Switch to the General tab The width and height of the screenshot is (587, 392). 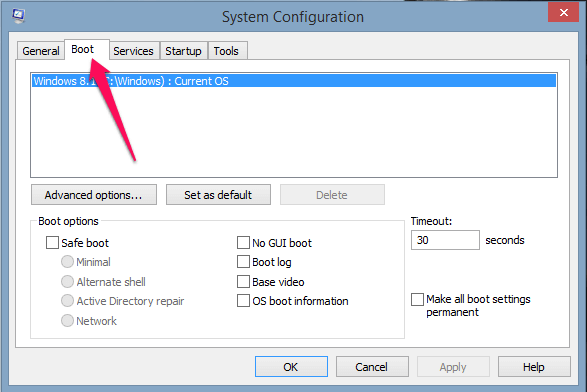click(41, 51)
